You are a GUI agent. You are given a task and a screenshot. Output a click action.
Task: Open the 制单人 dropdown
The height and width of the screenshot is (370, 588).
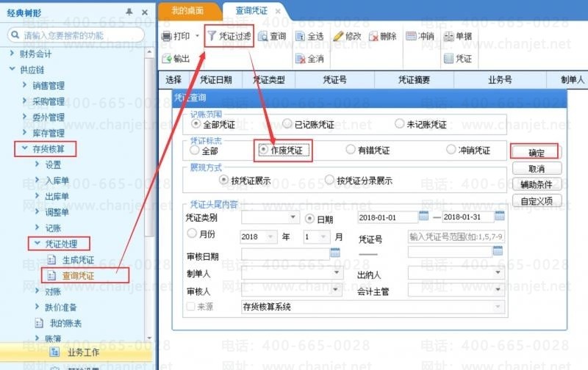click(337, 272)
